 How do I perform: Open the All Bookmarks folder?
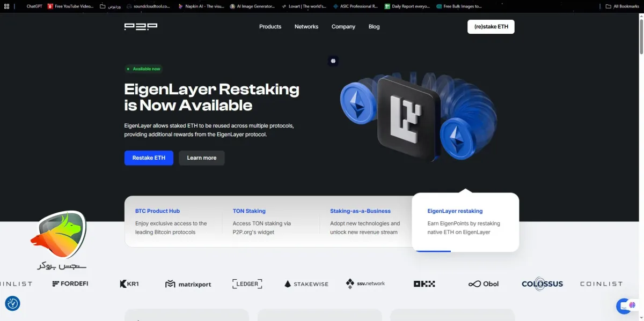click(x=623, y=6)
